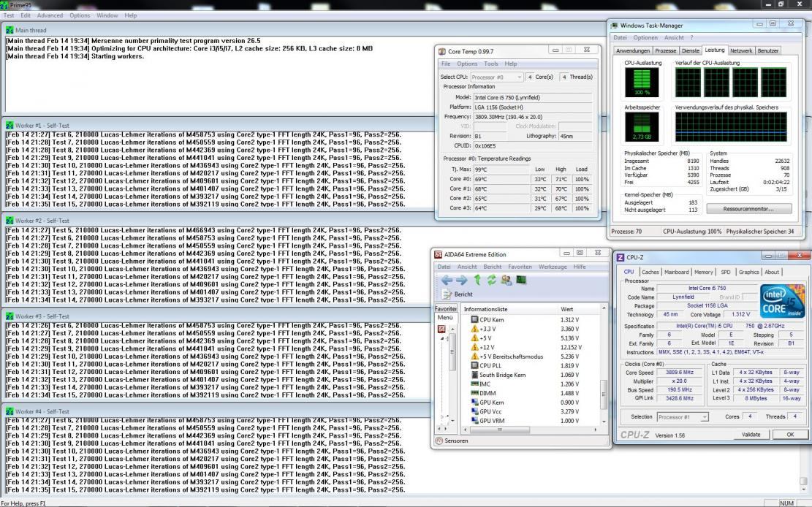Viewport: 812px width, 507px height.
Task: Click AIDA64 sensor list vertical scrollbar thumb
Action: 603,395
